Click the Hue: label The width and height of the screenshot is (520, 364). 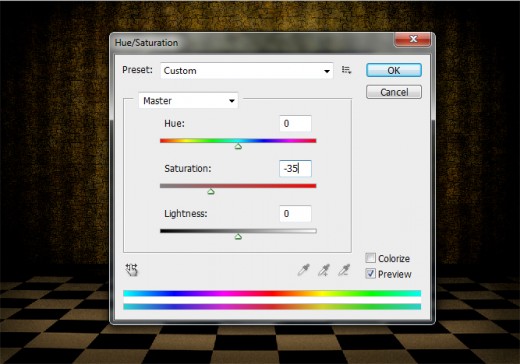click(174, 124)
